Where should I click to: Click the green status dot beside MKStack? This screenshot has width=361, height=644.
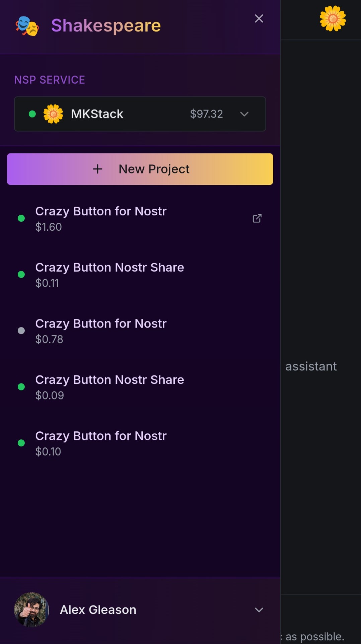click(x=32, y=114)
